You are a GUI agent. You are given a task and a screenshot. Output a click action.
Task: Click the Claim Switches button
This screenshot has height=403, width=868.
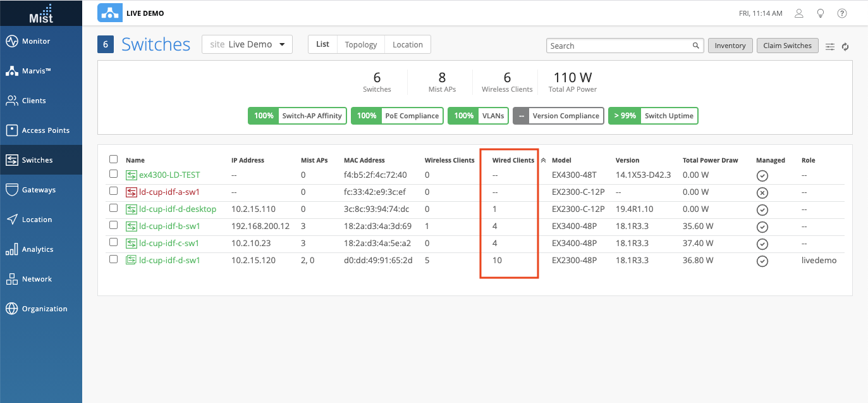[787, 46]
